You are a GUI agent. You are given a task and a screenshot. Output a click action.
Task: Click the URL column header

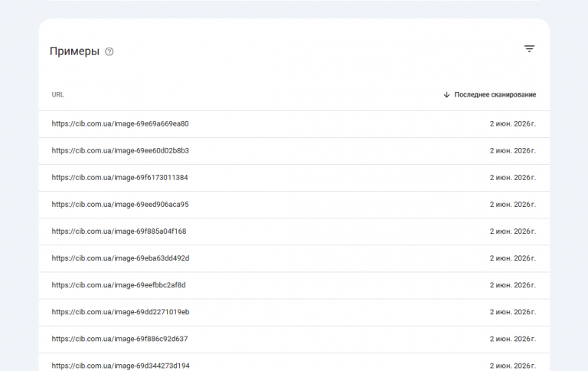(57, 94)
